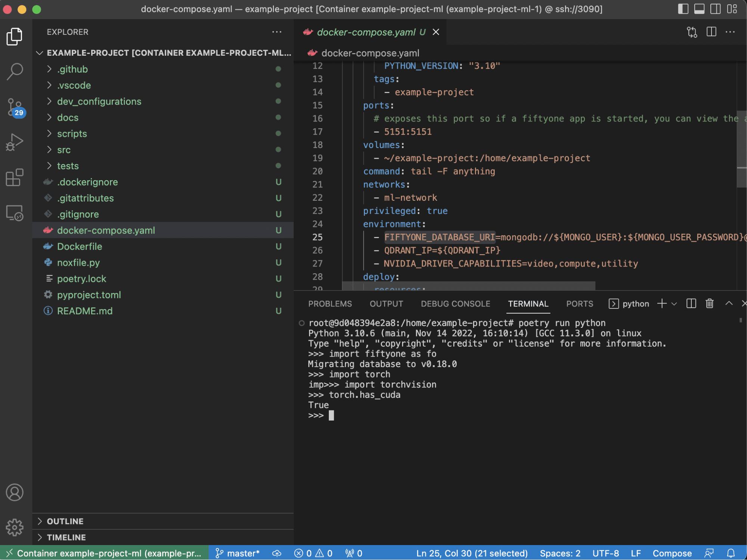Click the master branch in status bar
The image size is (747, 560).
(x=238, y=553)
